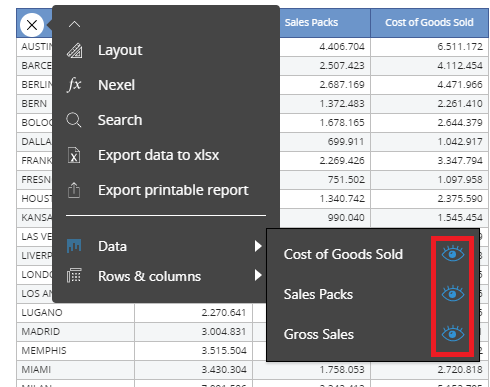The width and height of the screenshot is (490, 387).
Task: Close the menu with the X button
Action: [x=32, y=25]
